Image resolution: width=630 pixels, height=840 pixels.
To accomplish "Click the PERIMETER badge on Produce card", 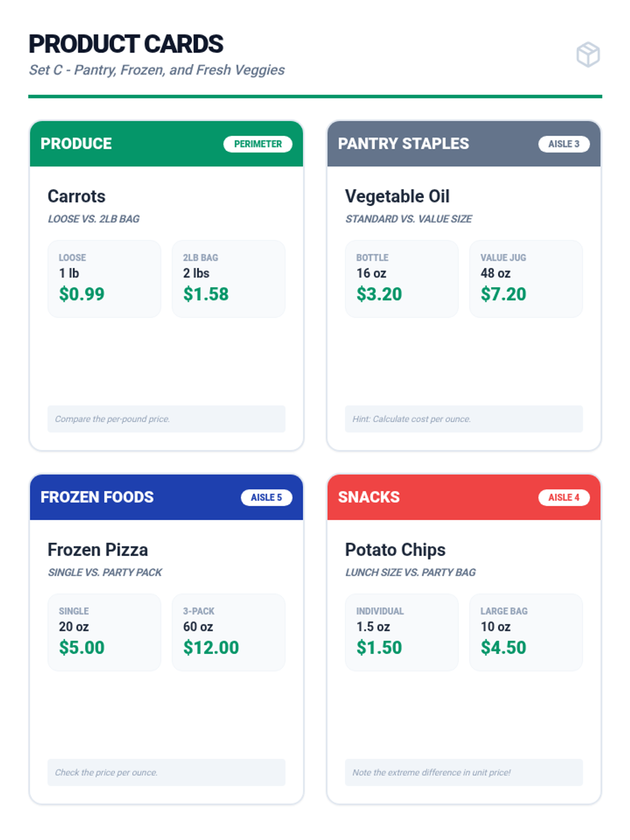I will click(x=258, y=144).
